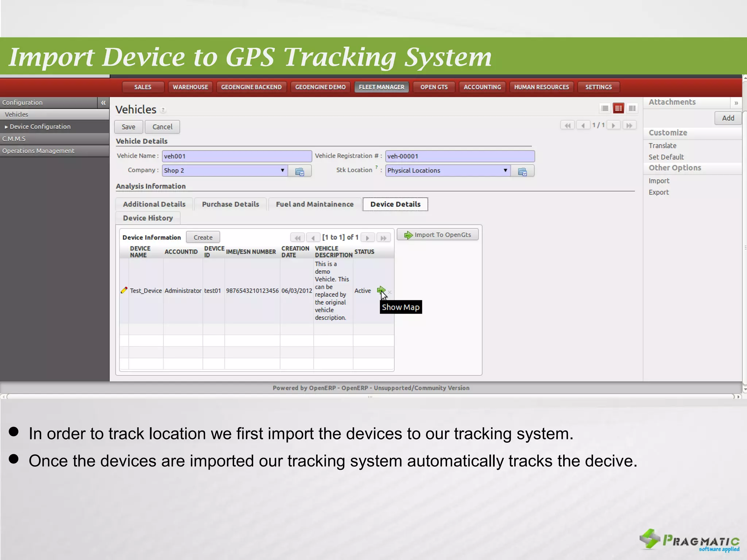Select Fleet Manager menu
The height and width of the screenshot is (560, 747).
point(382,87)
